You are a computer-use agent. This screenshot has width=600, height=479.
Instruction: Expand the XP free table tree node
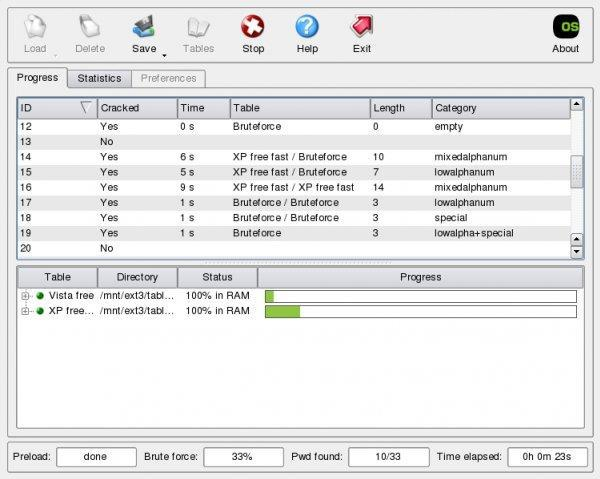(x=25, y=311)
